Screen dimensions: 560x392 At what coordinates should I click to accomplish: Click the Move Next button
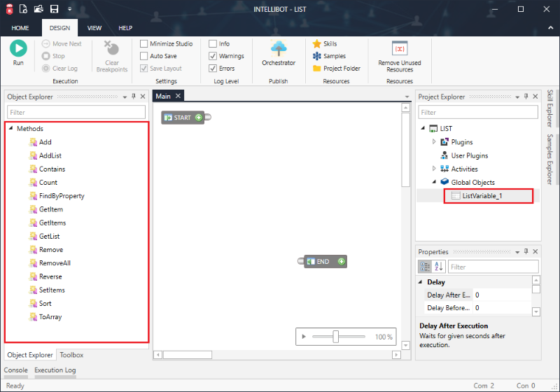tap(62, 43)
